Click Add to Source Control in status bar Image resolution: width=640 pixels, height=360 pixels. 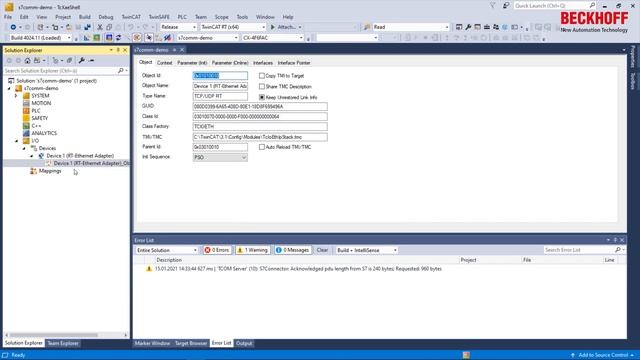(603, 355)
